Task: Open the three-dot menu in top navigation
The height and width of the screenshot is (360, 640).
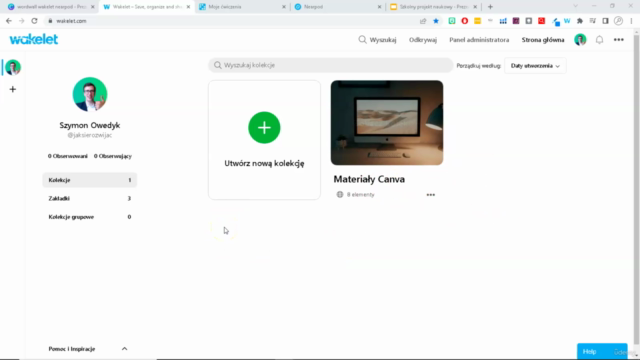Action: (619, 40)
